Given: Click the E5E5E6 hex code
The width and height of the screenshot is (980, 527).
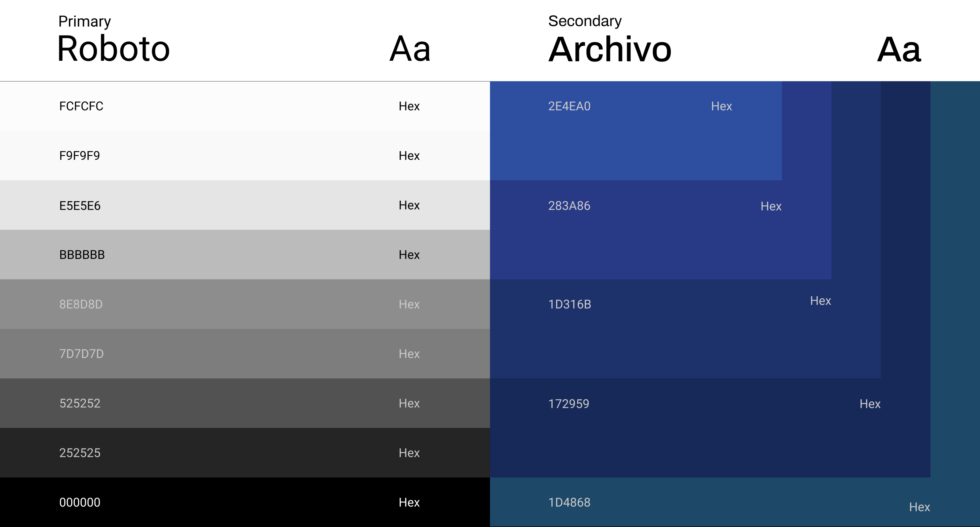Looking at the screenshot, I should pos(80,206).
